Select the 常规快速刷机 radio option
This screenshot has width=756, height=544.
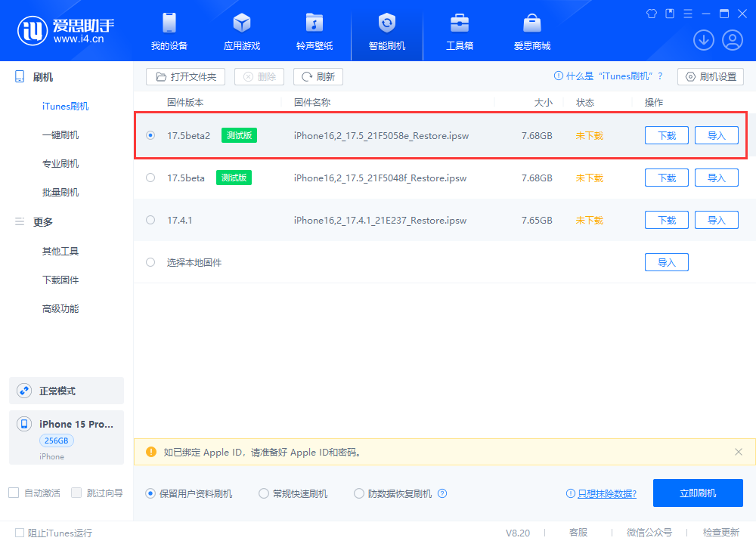pos(264,493)
